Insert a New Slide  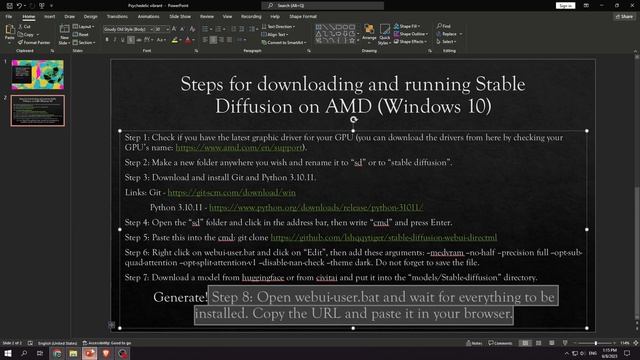64,34
